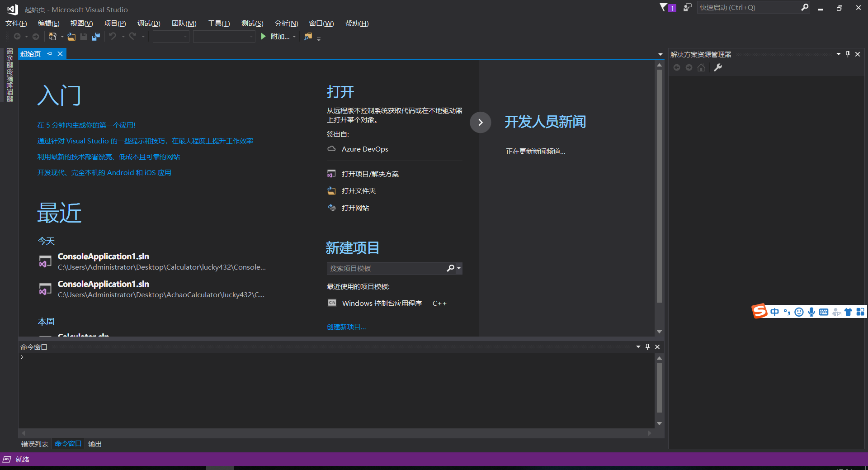This screenshot has width=868, height=470.
Task: Open the Solution Explorer window options dropdown
Action: [839, 54]
